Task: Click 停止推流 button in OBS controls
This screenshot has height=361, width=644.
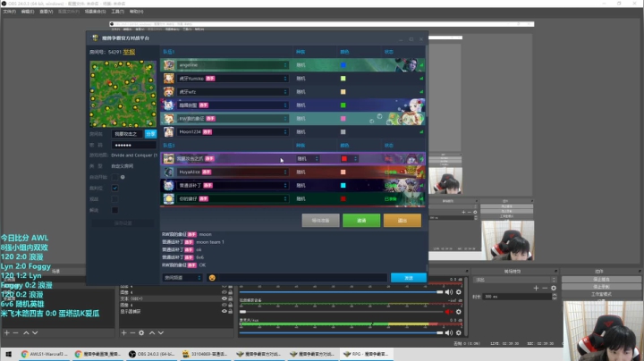Action: tap(601, 280)
